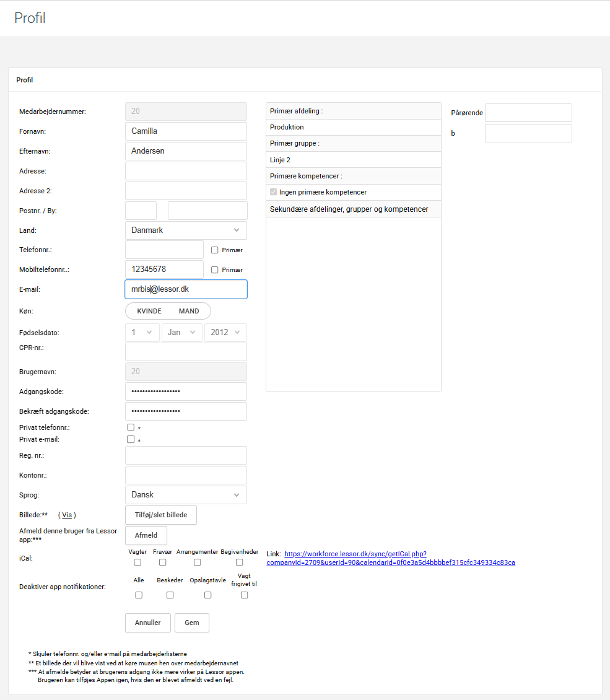Click the By (city) input field

pyautogui.click(x=207, y=211)
